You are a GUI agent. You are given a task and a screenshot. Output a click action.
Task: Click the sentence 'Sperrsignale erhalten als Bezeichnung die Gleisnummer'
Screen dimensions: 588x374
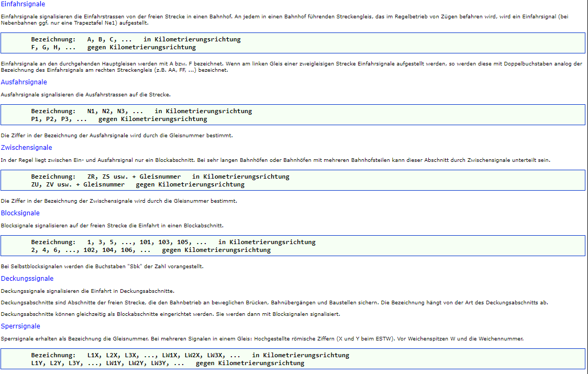point(262,339)
